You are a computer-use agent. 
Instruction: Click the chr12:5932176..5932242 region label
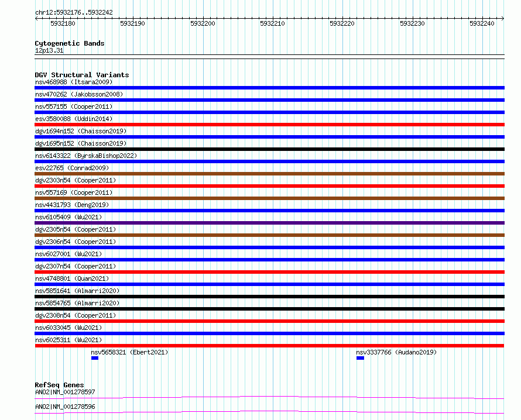point(74,13)
